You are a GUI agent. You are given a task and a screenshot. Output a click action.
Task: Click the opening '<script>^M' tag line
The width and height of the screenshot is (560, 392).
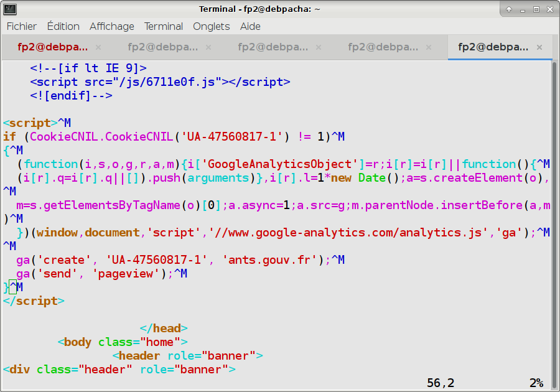point(37,123)
